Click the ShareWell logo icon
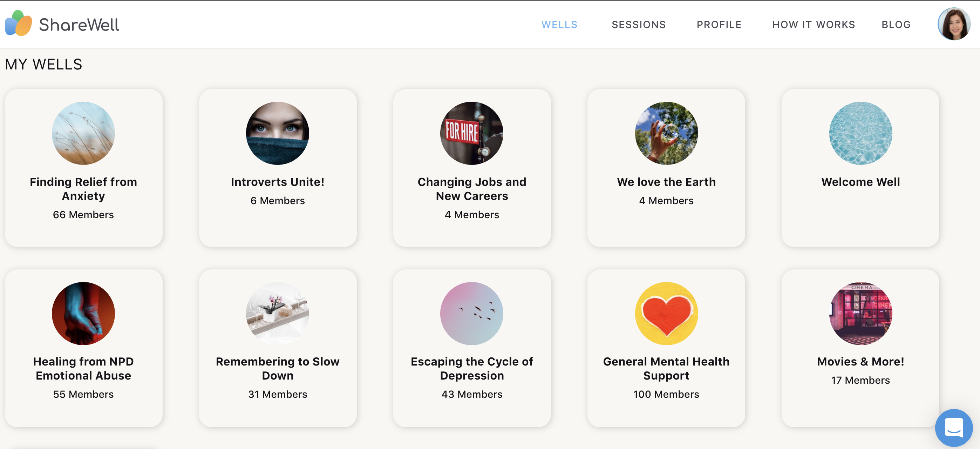Viewport: 980px width, 449px height. [18, 23]
